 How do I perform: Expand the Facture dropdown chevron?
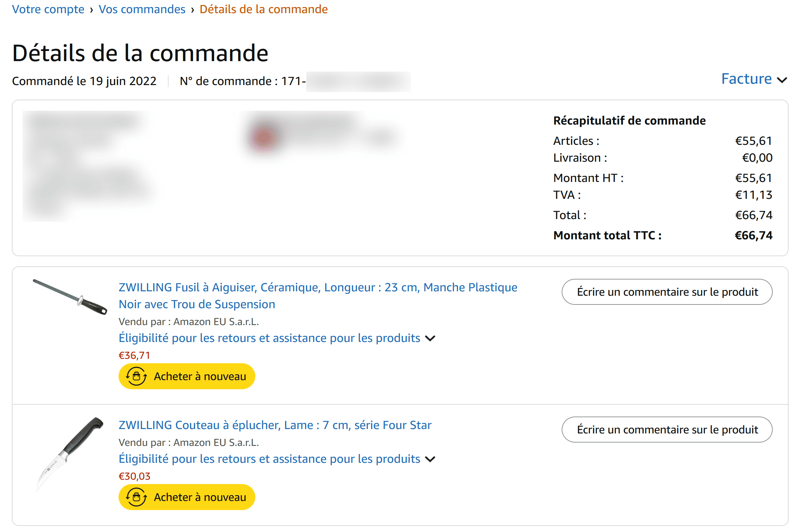point(782,80)
